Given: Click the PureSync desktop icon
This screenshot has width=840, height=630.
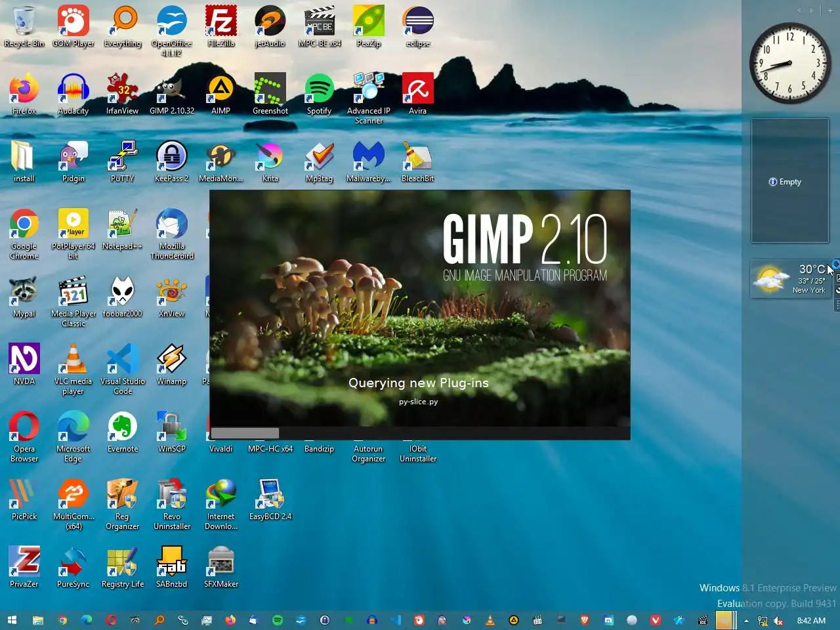Looking at the screenshot, I should 73,567.
